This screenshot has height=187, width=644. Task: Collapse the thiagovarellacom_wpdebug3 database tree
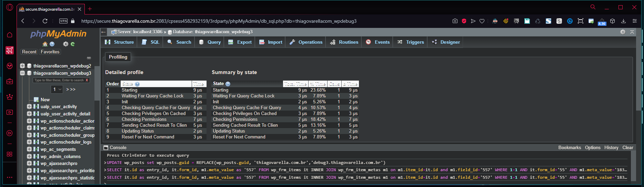[x=22, y=73]
